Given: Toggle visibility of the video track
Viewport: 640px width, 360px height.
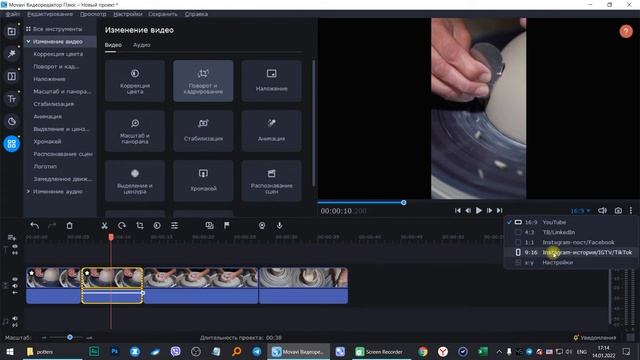Looking at the screenshot, I should point(15,279).
